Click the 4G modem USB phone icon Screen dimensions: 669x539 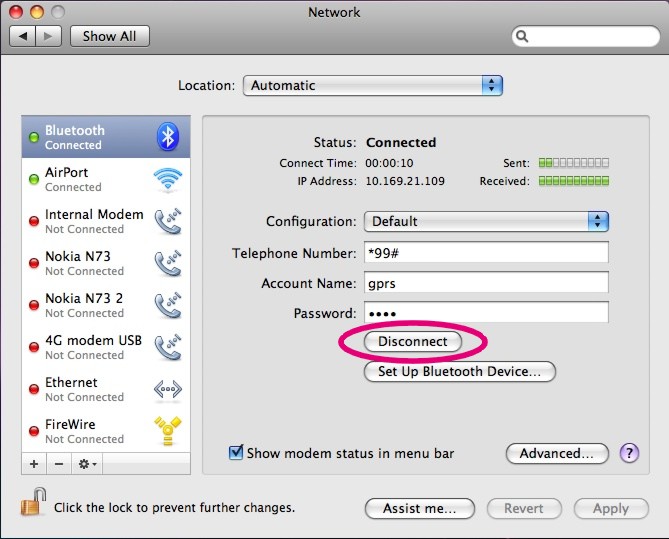(x=168, y=347)
